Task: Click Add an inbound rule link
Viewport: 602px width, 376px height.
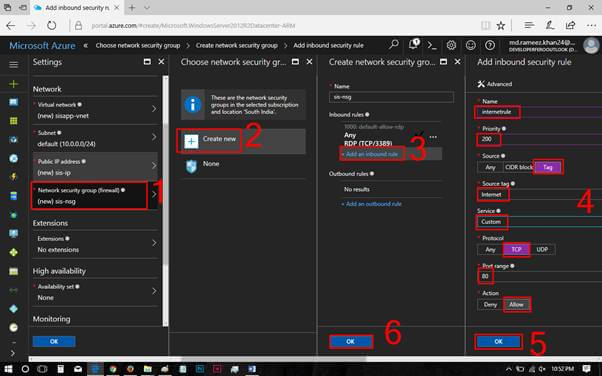Action: [x=371, y=154]
